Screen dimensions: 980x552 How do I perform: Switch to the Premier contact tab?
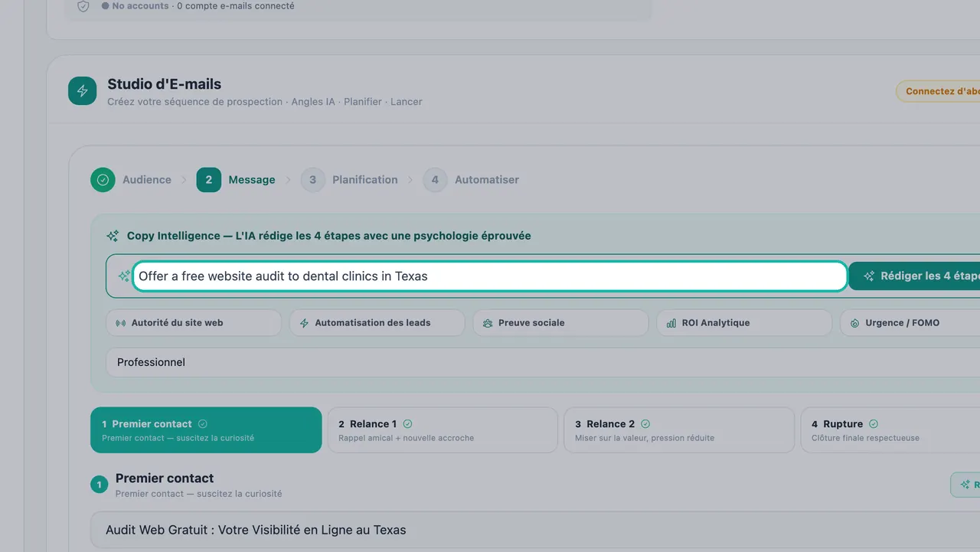click(x=206, y=430)
